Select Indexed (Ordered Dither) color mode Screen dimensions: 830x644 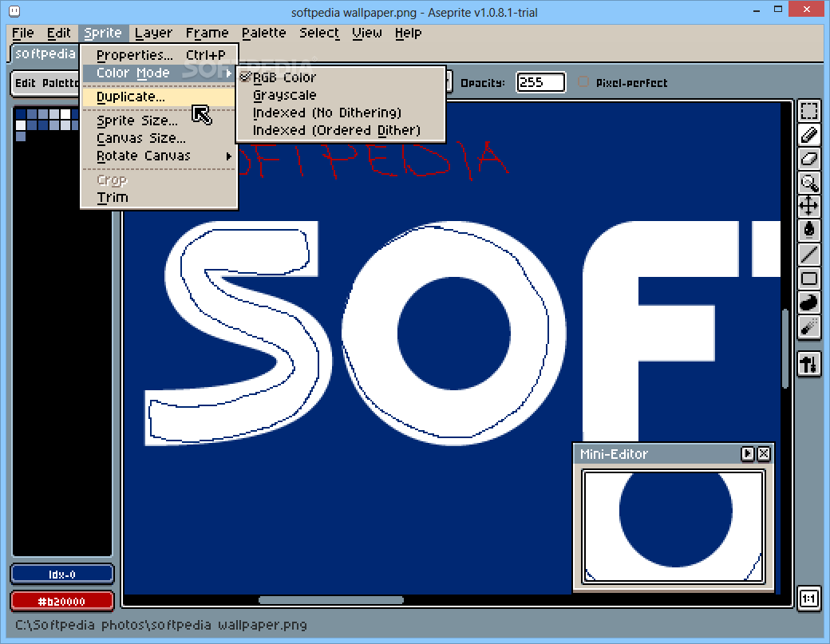click(x=340, y=130)
